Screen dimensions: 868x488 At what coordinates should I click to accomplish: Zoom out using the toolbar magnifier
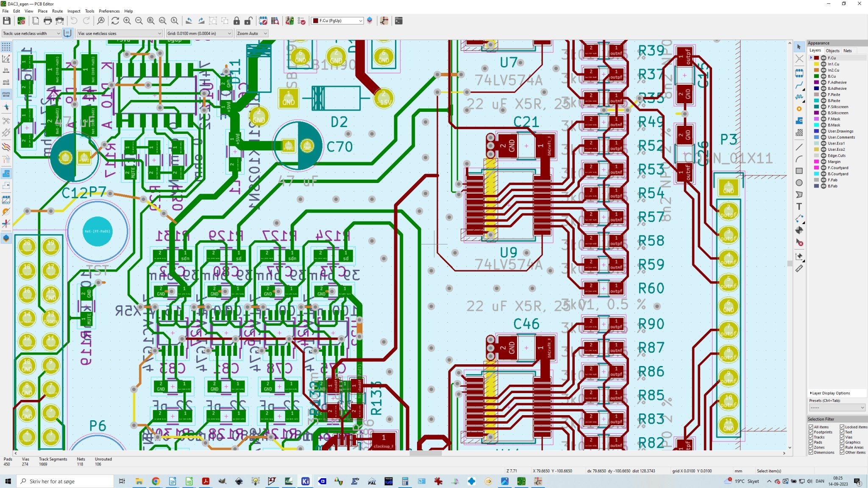(x=139, y=21)
